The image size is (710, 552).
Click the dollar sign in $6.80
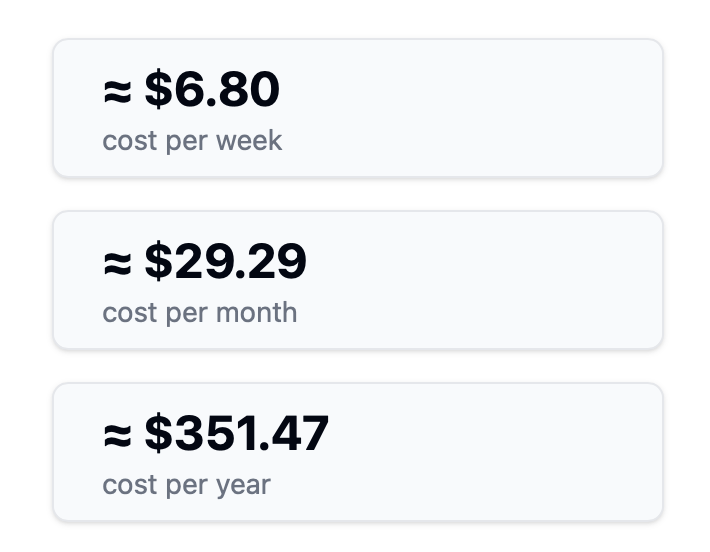pyautogui.click(x=158, y=90)
